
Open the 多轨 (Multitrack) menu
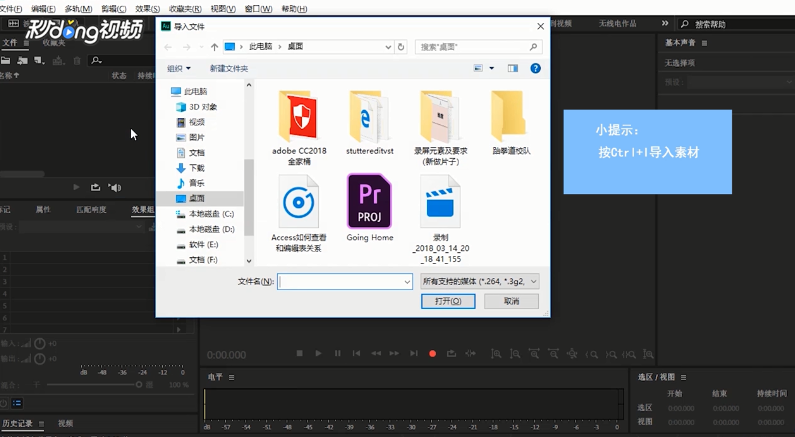[79, 9]
